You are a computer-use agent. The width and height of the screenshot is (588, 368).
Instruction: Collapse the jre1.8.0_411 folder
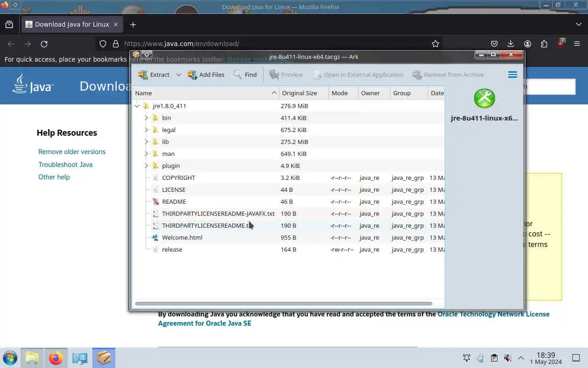click(x=137, y=106)
